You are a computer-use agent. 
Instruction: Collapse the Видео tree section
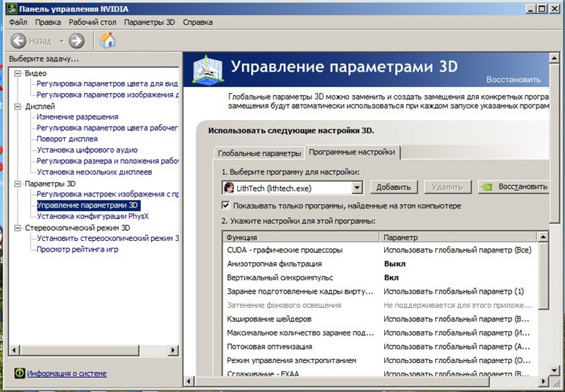[x=18, y=73]
